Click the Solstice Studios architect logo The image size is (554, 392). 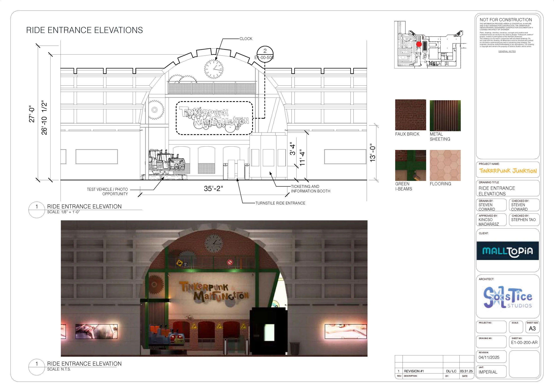(507, 297)
